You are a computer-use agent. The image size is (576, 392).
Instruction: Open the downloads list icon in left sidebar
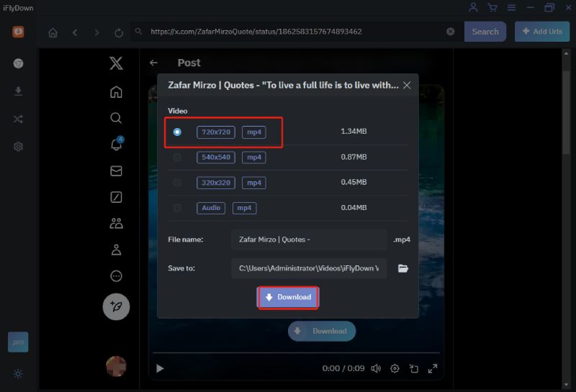point(18,91)
